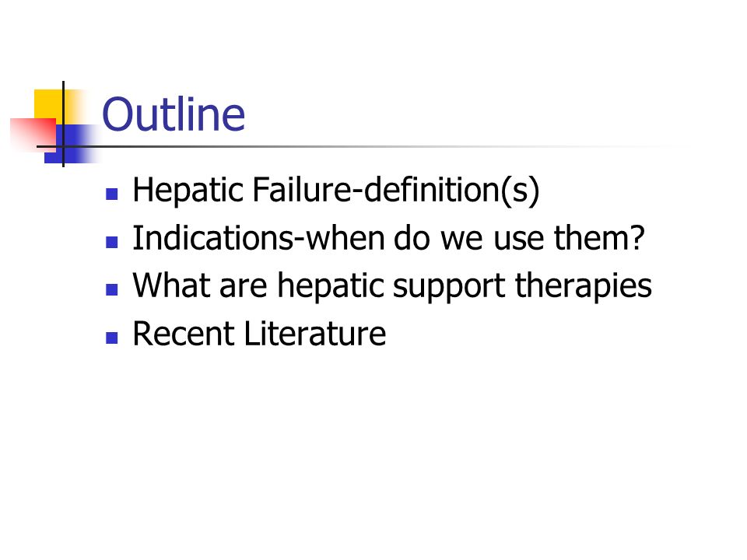The image size is (747, 560).
Task: Click bullet marker before "What are hepatic support therapies"
Action: coord(112,289)
